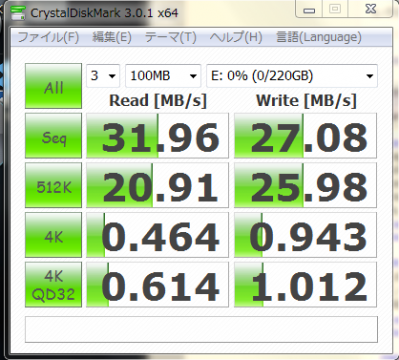Screen dimensions: 399x360
Task: Click the 512K read result 20.91
Action: pos(157,185)
